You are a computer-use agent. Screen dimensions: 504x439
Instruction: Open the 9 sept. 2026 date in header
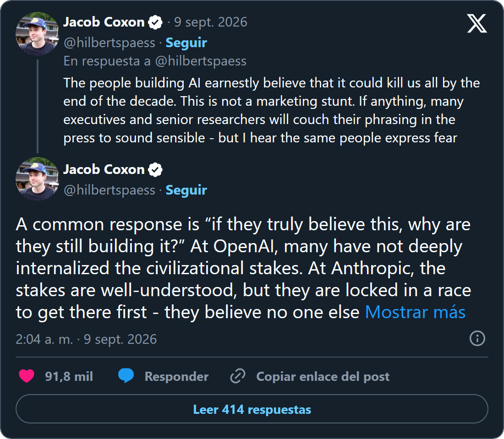point(211,22)
